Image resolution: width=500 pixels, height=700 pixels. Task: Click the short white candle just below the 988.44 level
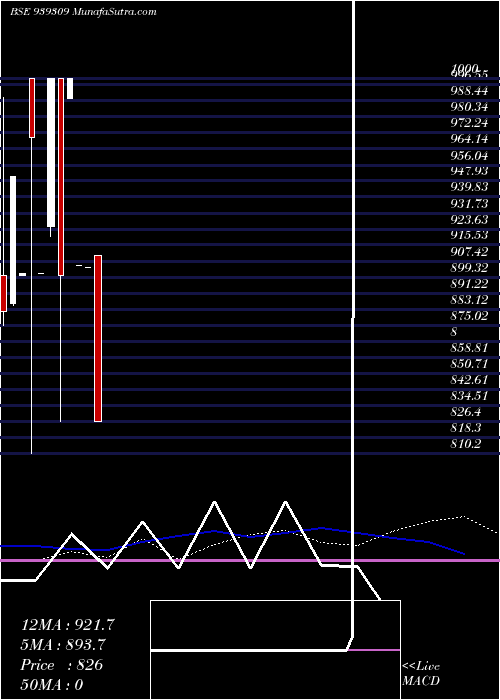coord(70,88)
